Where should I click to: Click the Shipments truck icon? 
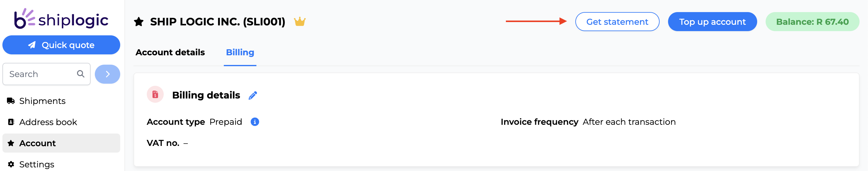(x=11, y=101)
